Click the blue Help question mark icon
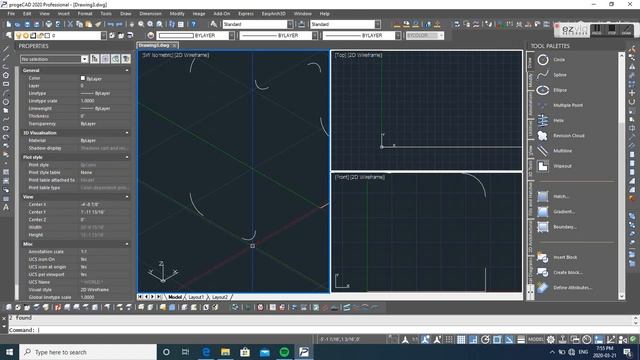The image size is (640, 360). 193,24
